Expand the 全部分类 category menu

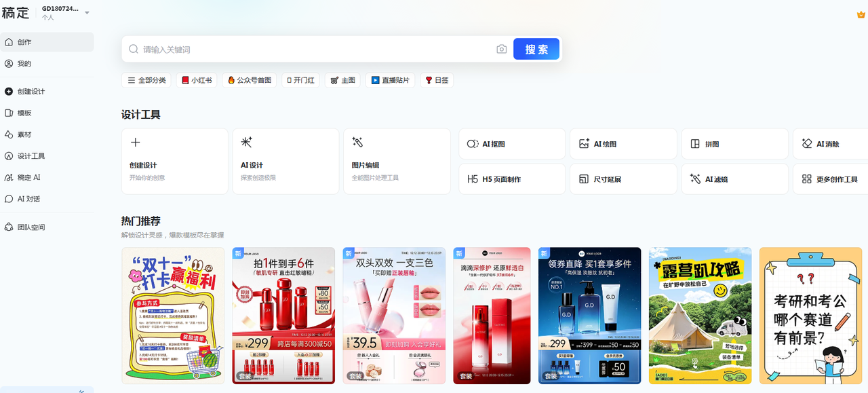point(147,80)
